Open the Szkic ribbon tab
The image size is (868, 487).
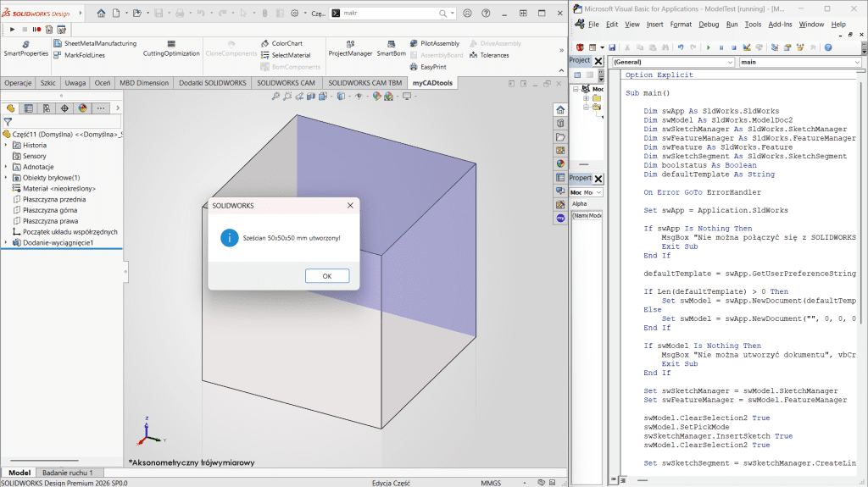click(x=47, y=83)
